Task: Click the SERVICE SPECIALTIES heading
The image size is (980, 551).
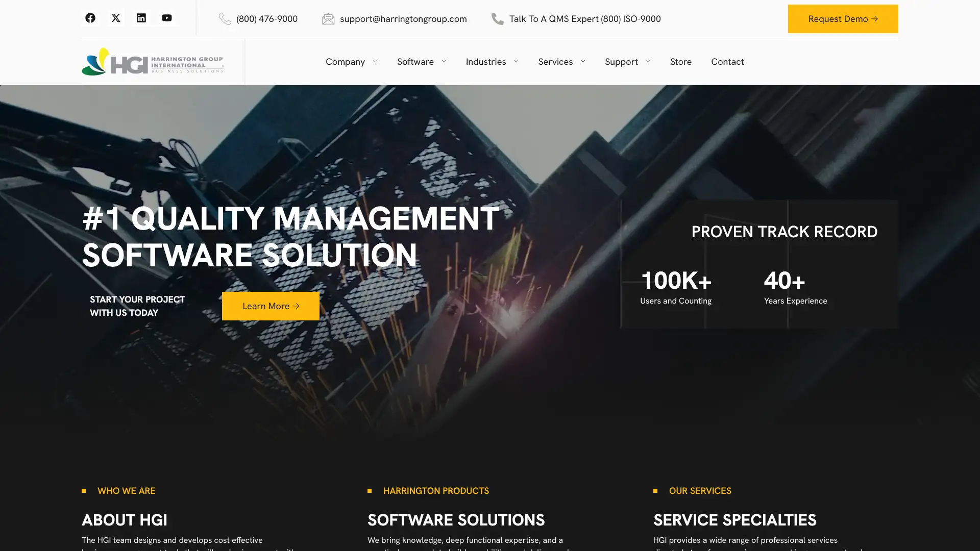Action: click(x=735, y=520)
